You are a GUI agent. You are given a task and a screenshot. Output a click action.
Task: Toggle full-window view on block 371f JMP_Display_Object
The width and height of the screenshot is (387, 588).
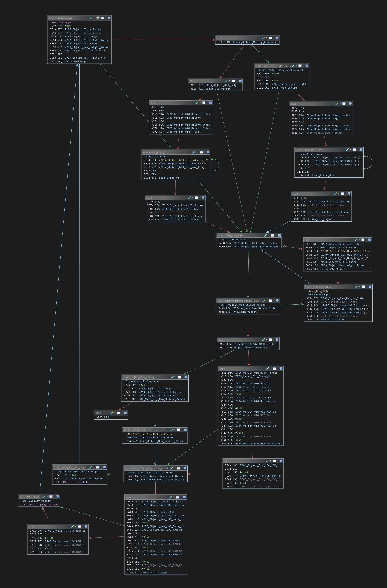coord(51,496)
